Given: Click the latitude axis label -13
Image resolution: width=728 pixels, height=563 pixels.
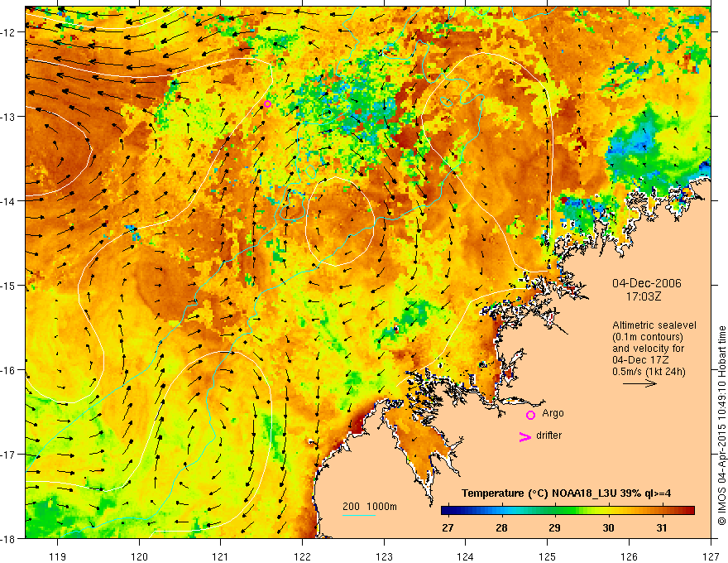Looking at the screenshot, I should click(9, 117).
